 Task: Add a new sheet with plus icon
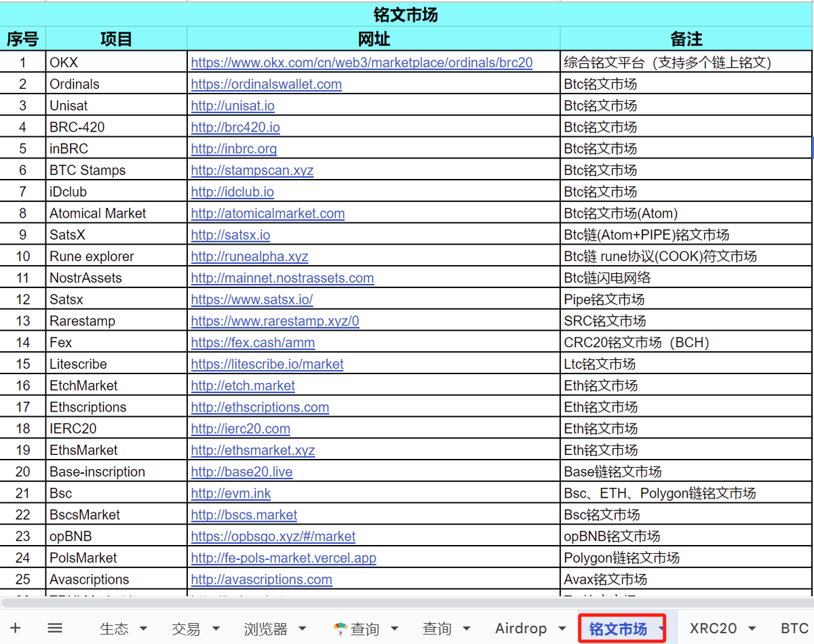[16, 628]
